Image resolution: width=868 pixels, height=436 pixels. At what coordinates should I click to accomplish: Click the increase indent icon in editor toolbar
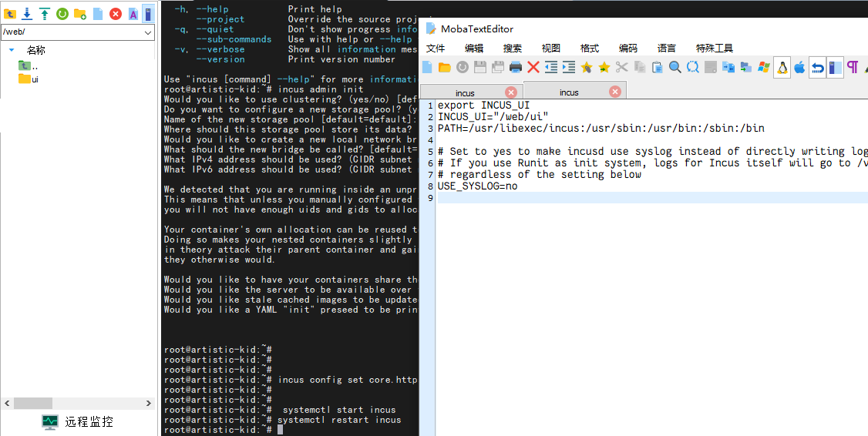569,68
